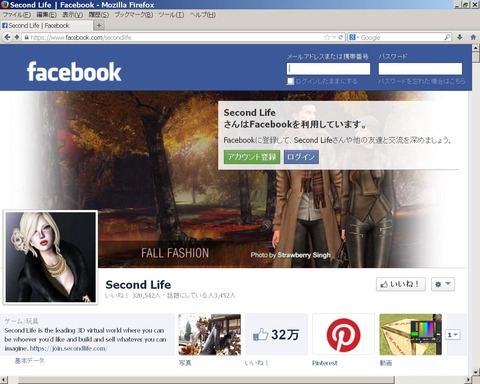Click the パスワード input field

[420, 69]
